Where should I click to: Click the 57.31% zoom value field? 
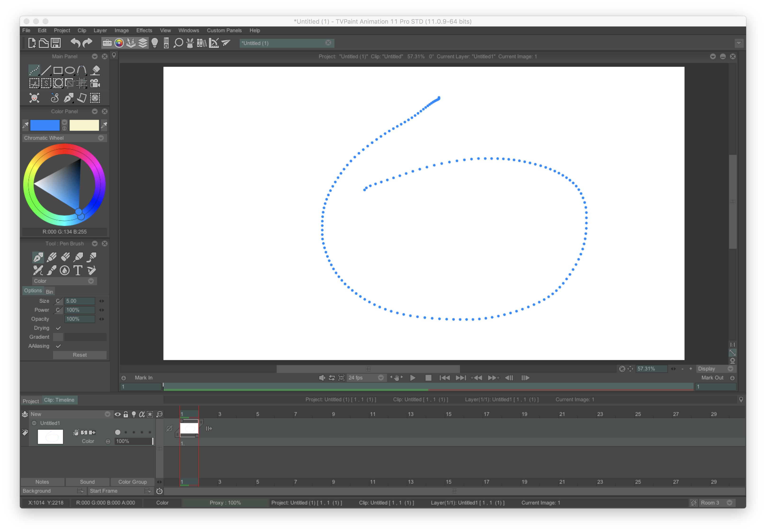click(652, 369)
